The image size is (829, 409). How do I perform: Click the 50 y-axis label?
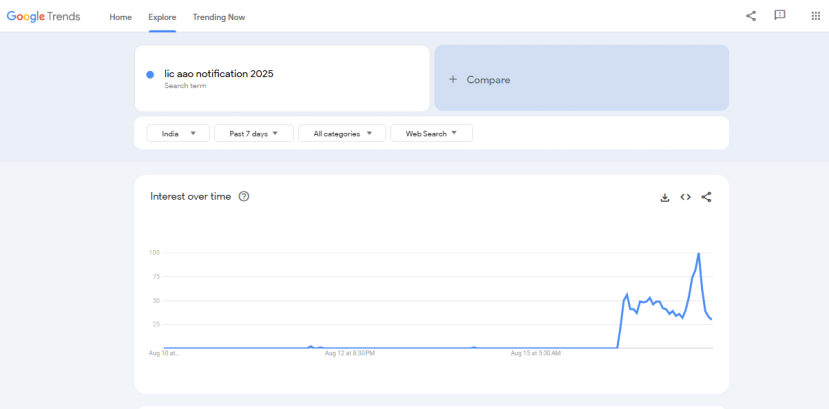pyautogui.click(x=156, y=301)
